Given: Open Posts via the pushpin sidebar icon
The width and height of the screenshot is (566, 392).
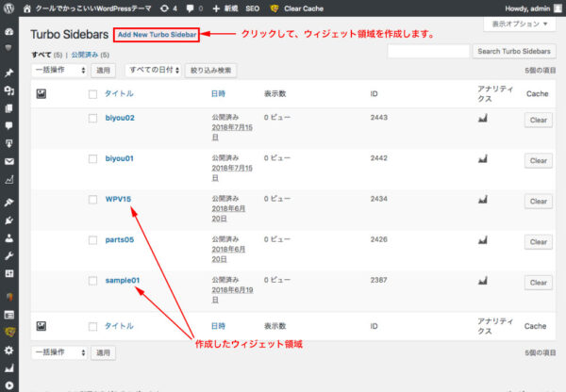Looking at the screenshot, I should (x=9, y=73).
